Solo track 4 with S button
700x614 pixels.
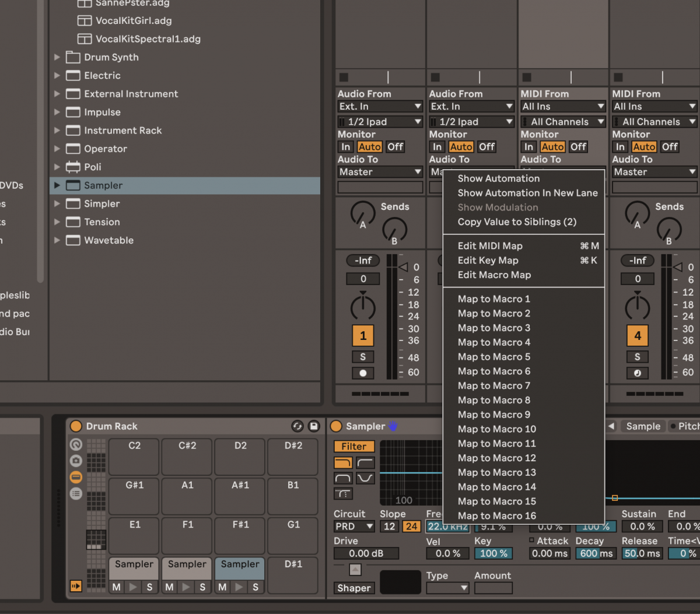637,357
